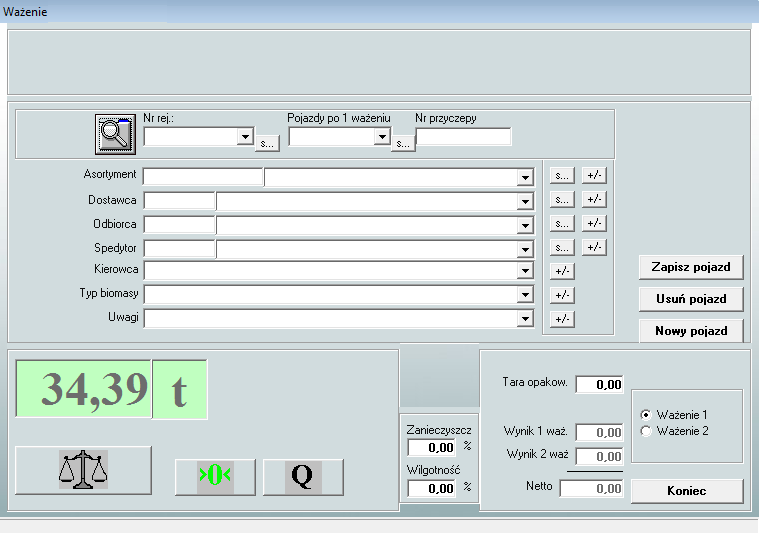Image resolution: width=759 pixels, height=534 pixels.
Task: Click the +/- button in Odbiorca row
Action: tap(594, 223)
